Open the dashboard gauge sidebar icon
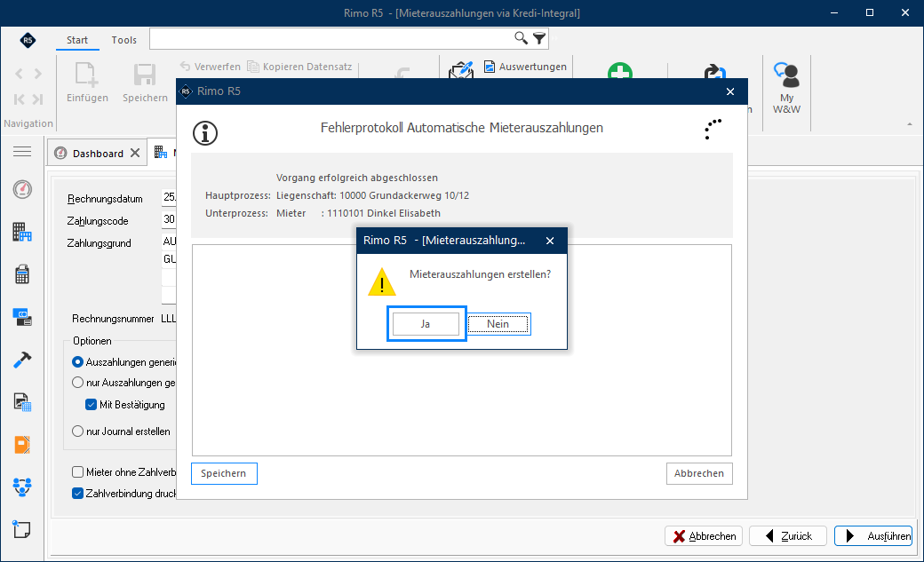This screenshot has height=562, width=924. (x=22, y=189)
